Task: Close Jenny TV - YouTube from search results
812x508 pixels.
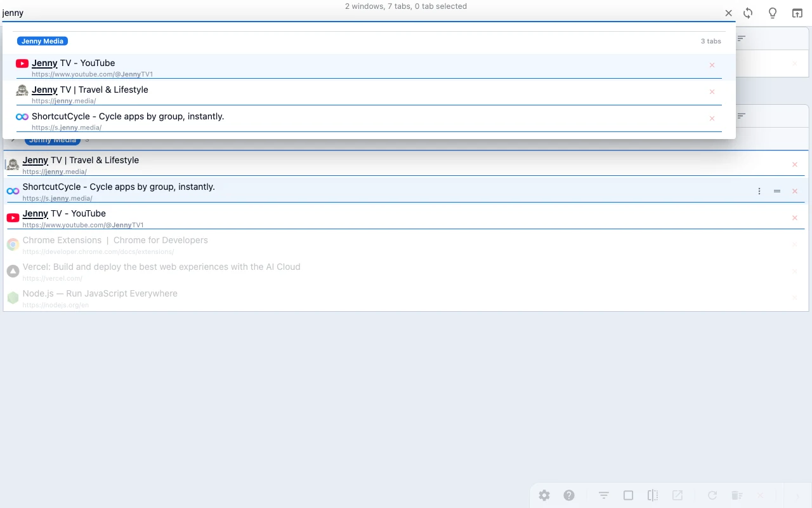Action: point(712,65)
